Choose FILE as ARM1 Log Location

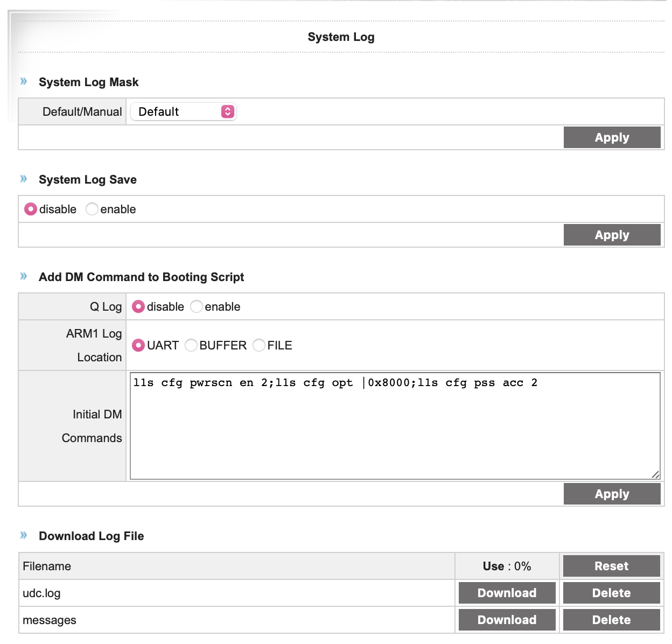pyautogui.click(x=259, y=345)
